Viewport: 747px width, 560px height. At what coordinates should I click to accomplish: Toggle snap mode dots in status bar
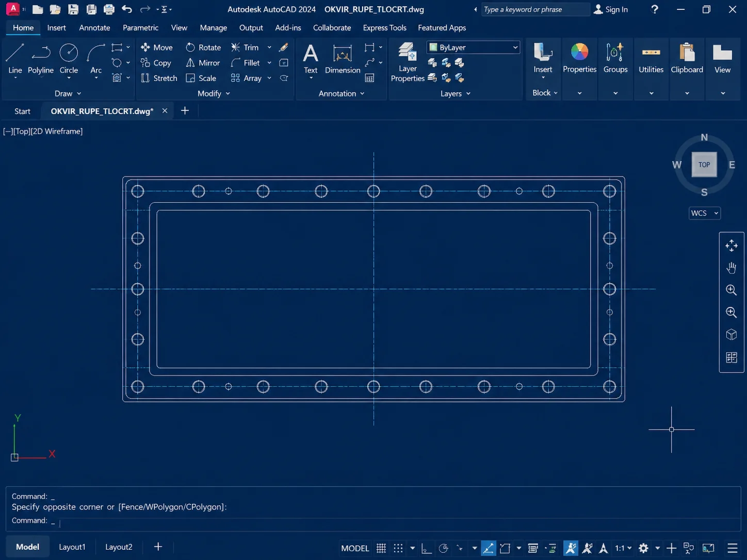coord(398,548)
